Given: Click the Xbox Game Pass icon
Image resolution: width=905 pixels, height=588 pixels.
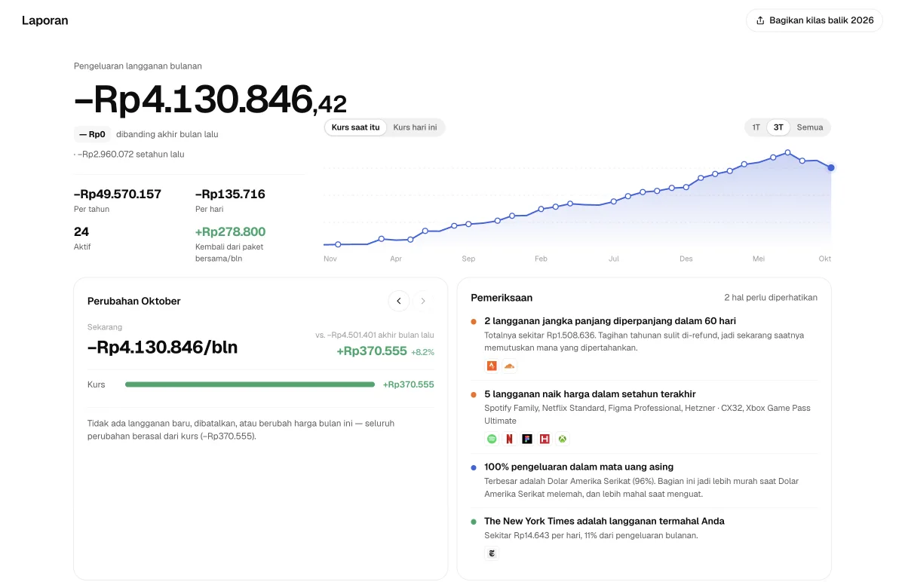Looking at the screenshot, I should pyautogui.click(x=562, y=439).
